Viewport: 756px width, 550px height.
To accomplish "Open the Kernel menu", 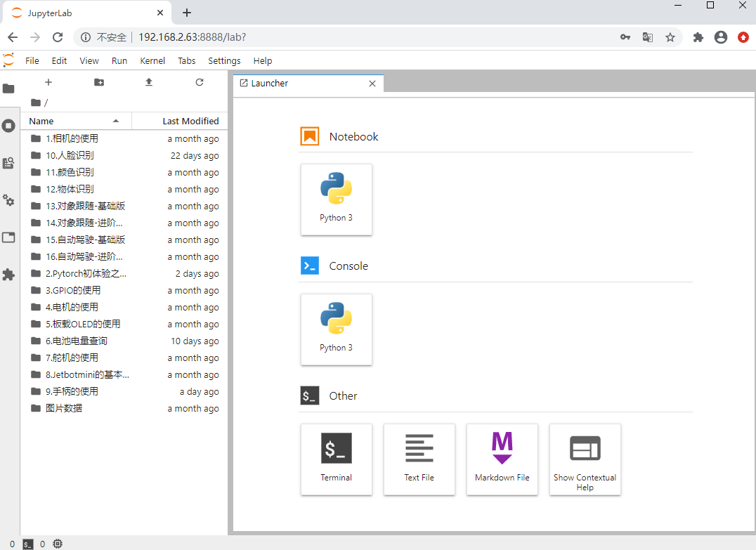I will (x=152, y=60).
